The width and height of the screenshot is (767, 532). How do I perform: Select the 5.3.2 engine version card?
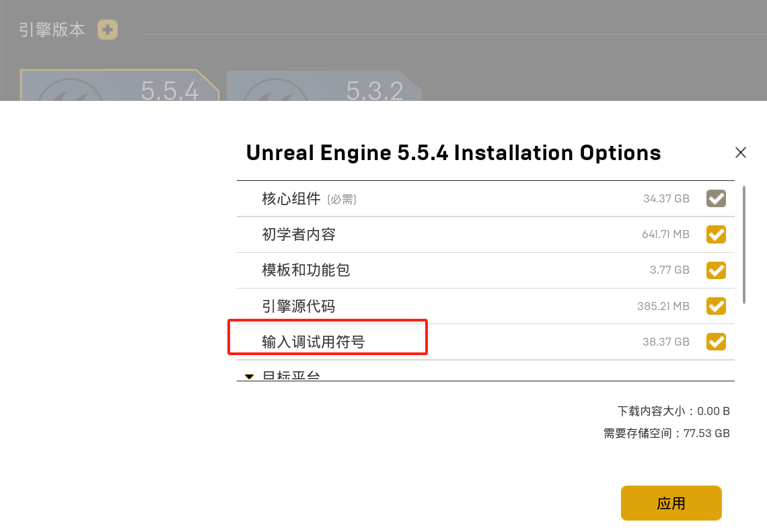(x=324, y=85)
